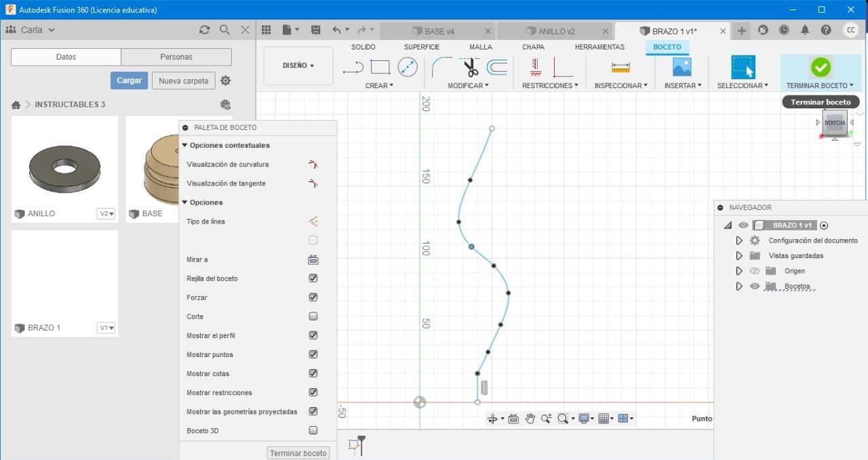Open the ANILLO version V2 dropdown
868x460 pixels.
pos(106,213)
